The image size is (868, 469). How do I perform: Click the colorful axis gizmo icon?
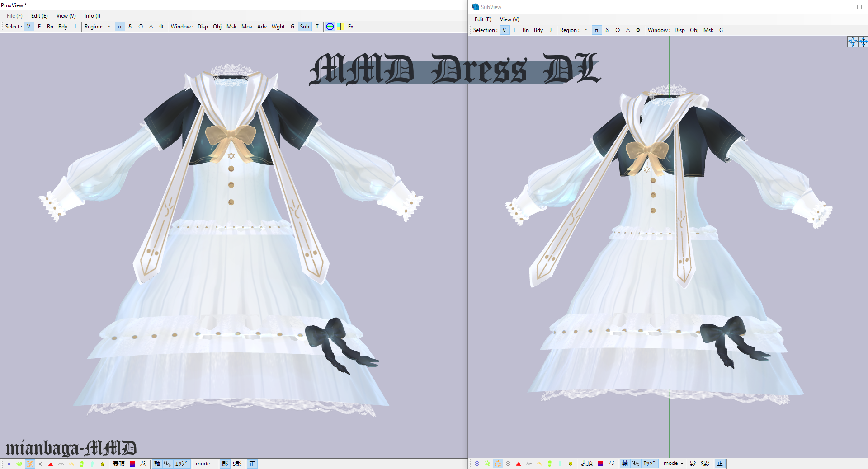(x=330, y=27)
